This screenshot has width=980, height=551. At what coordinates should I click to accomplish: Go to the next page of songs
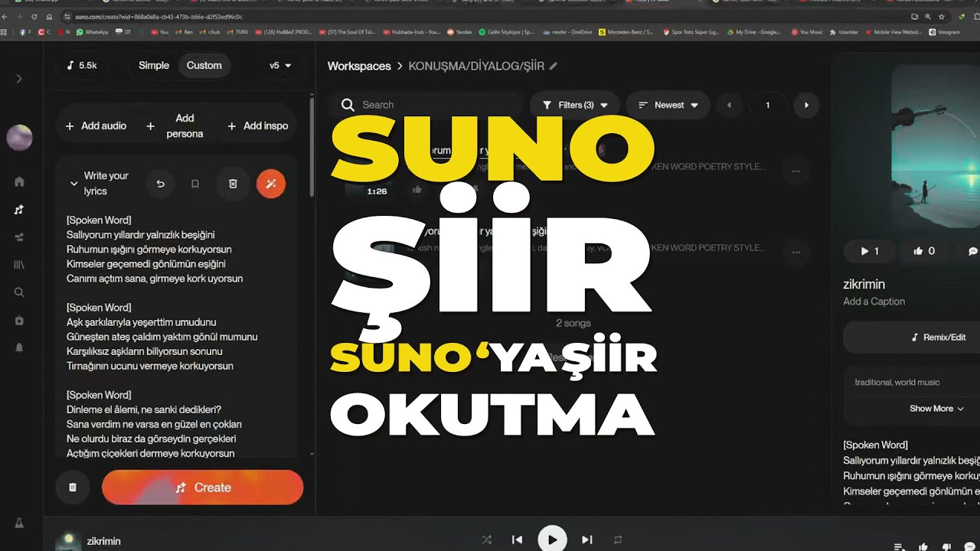coord(806,105)
